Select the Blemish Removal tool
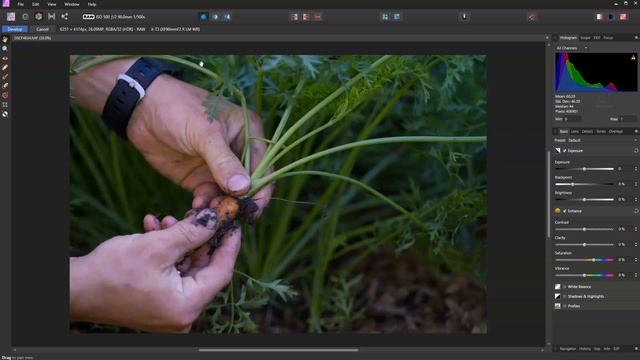 pos(5,67)
